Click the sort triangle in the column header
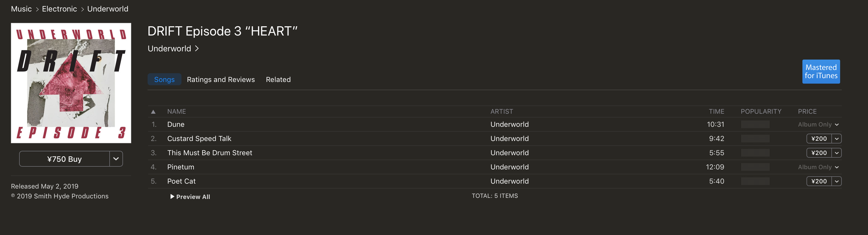868x235 pixels. (x=153, y=112)
